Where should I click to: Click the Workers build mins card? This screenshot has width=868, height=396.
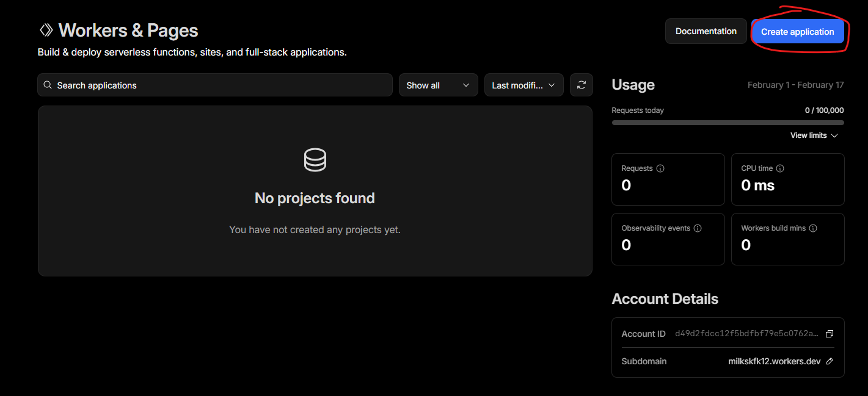coord(788,239)
